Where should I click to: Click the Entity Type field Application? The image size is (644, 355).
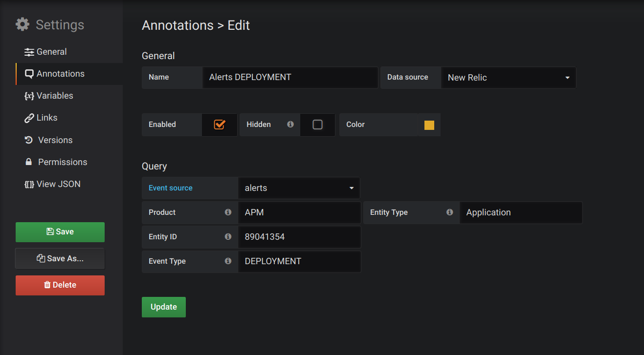coord(521,212)
